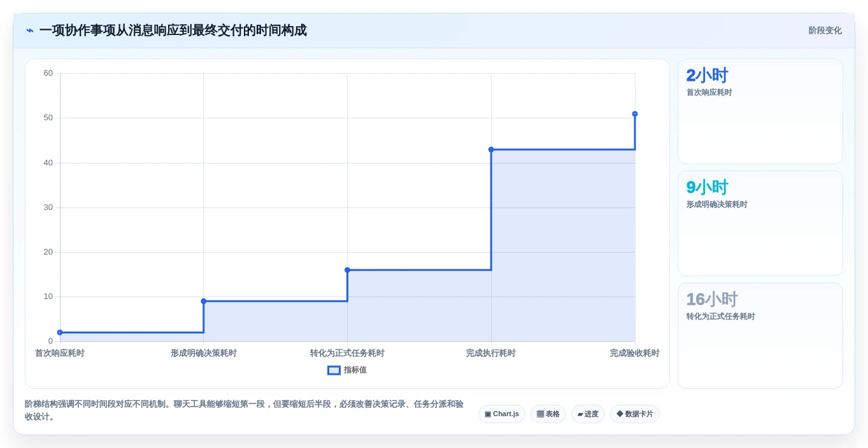Click x-axis label 转化为正式任务耗时
This screenshot has width=868, height=448.
(x=347, y=353)
